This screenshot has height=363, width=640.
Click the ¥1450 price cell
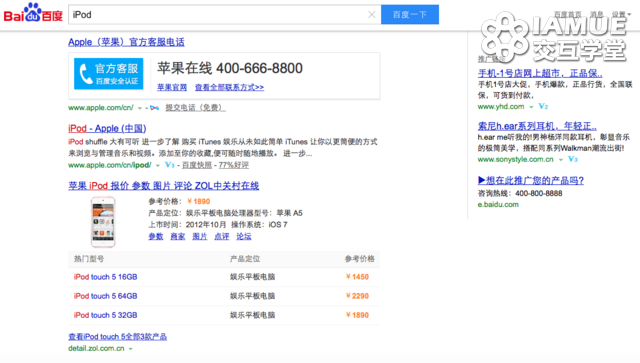tap(357, 277)
